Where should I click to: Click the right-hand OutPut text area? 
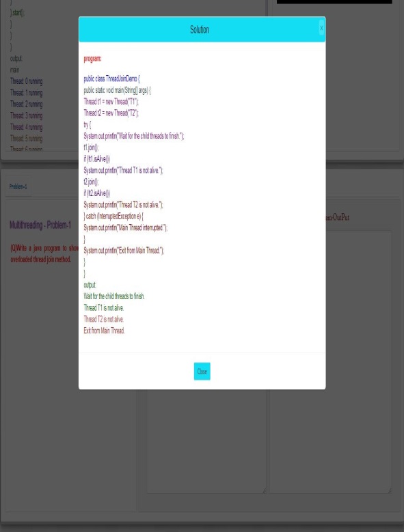(x=331, y=362)
